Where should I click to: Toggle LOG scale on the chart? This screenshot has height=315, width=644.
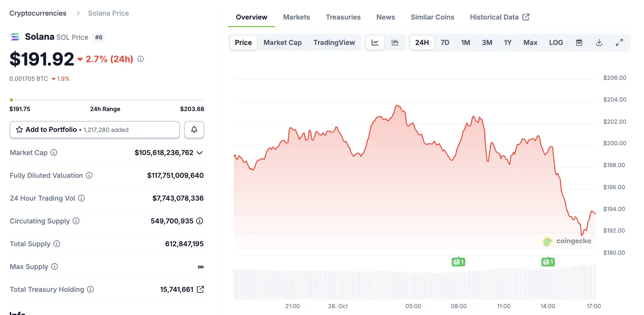[x=556, y=42]
